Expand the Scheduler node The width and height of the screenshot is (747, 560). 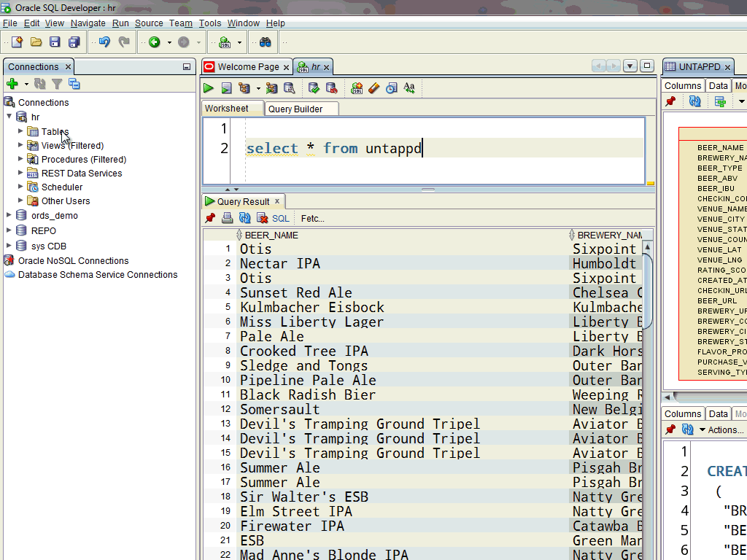(20, 186)
